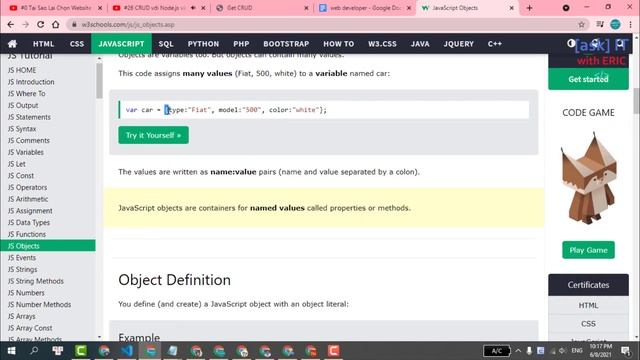Open the CSS tutorial in top nav
The image size is (640, 360).
pos(77,44)
